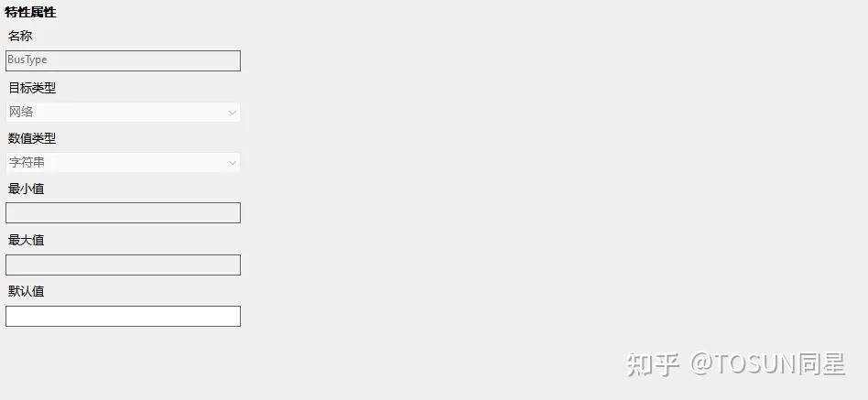
Task: Click the 最小值 field label
Action: [x=27, y=189]
